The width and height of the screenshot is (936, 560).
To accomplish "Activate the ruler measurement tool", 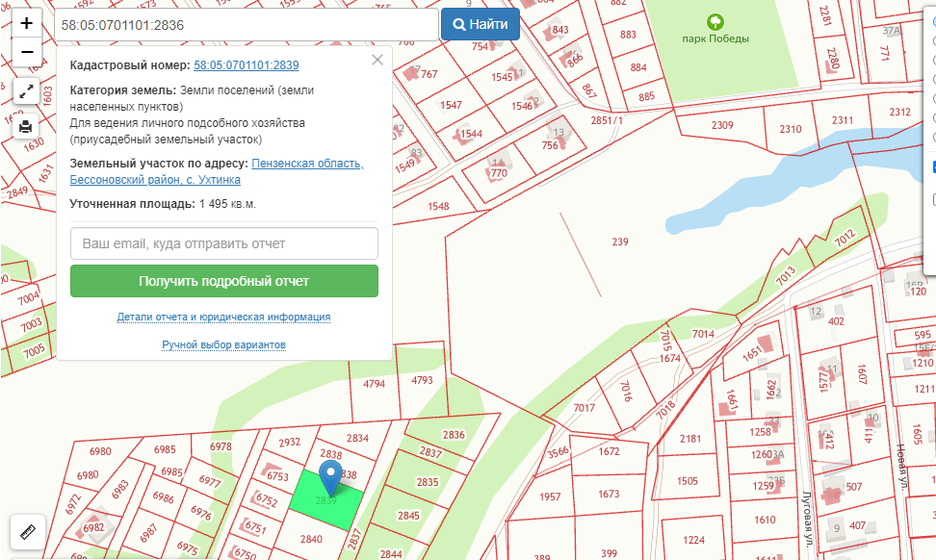I will (x=28, y=531).
